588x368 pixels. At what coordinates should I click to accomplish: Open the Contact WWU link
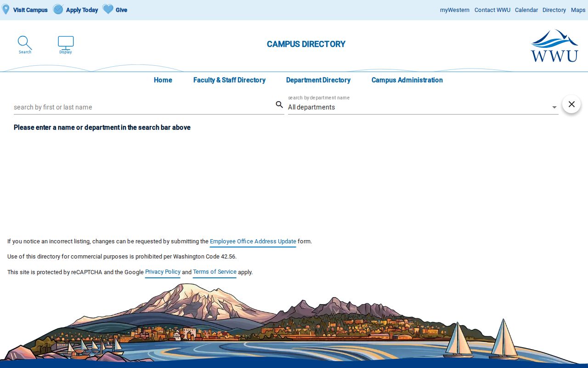tap(492, 10)
